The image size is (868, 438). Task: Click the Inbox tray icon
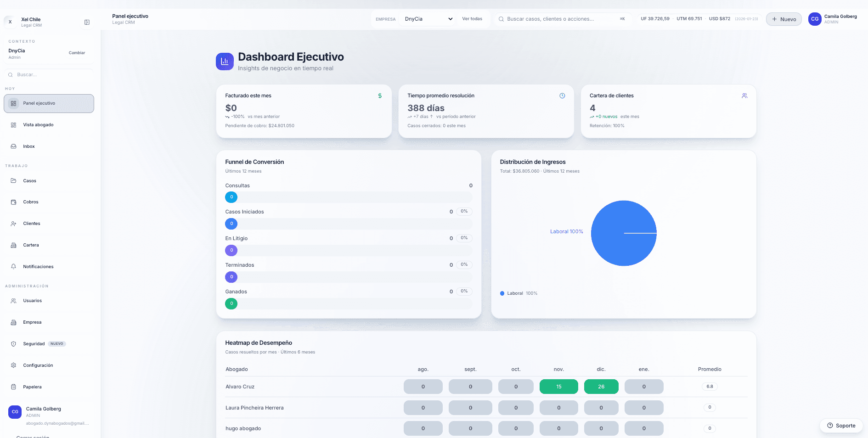coord(13,146)
